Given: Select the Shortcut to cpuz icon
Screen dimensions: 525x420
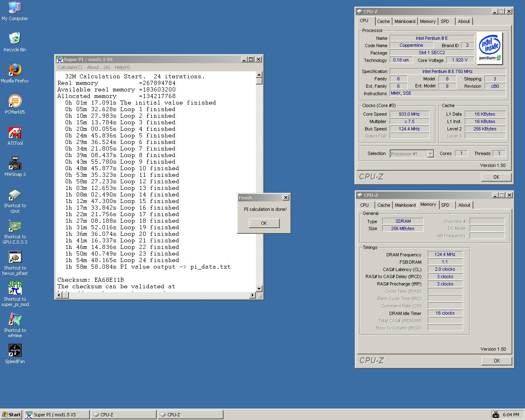Looking at the screenshot, I should coord(15,201).
